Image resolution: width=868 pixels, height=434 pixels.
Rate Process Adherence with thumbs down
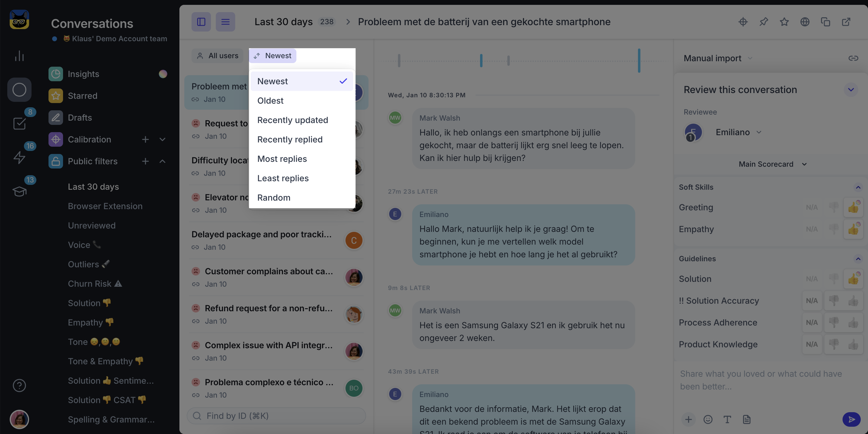(834, 322)
